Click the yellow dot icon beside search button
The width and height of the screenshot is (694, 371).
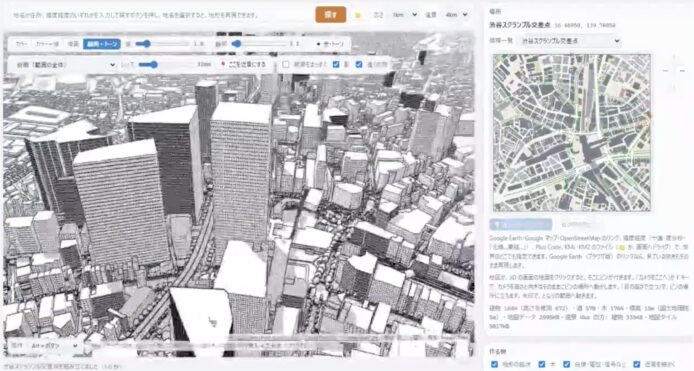(x=358, y=15)
